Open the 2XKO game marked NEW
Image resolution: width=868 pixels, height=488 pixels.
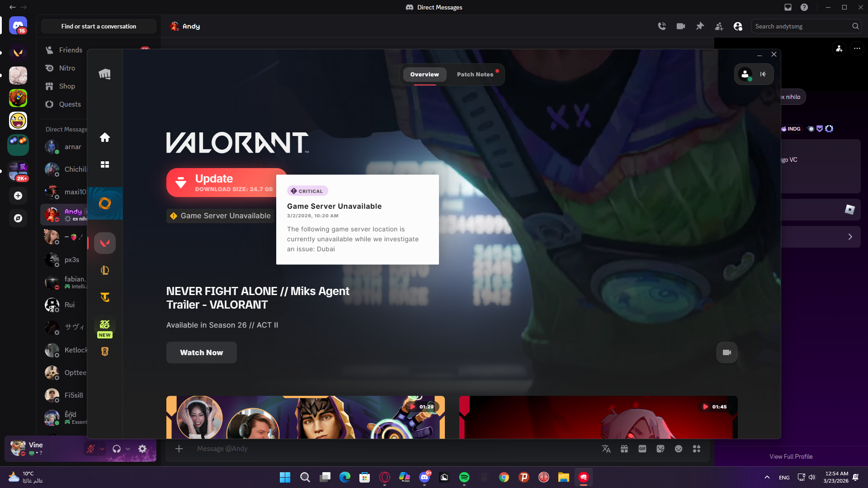pyautogui.click(x=104, y=324)
